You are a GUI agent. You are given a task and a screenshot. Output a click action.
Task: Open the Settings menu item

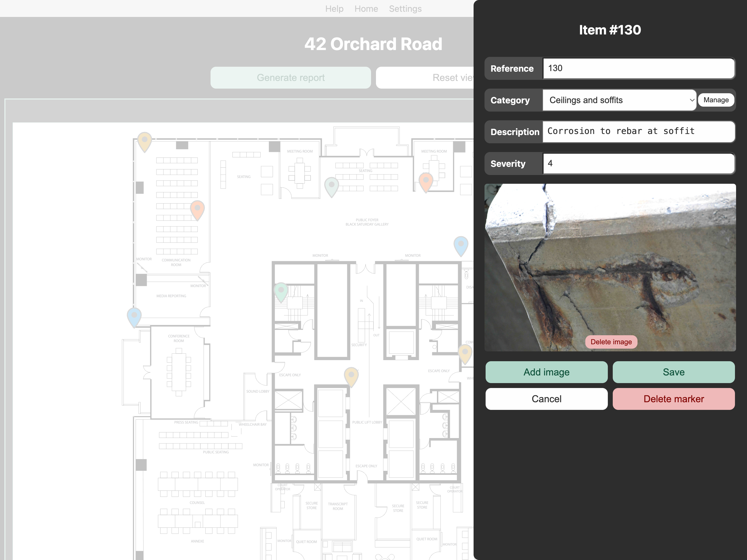click(405, 9)
